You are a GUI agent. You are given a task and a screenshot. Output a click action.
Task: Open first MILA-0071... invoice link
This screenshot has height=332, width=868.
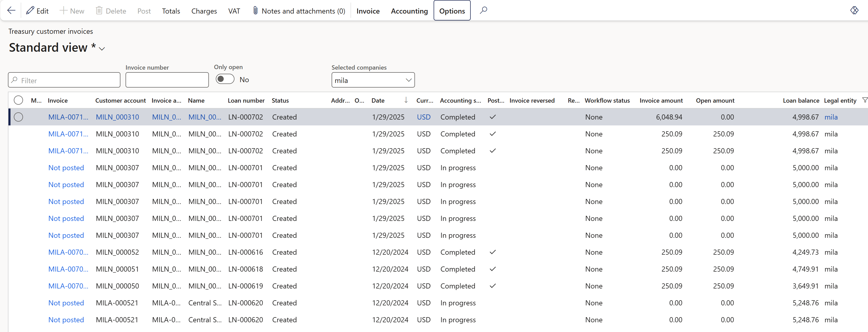68,117
